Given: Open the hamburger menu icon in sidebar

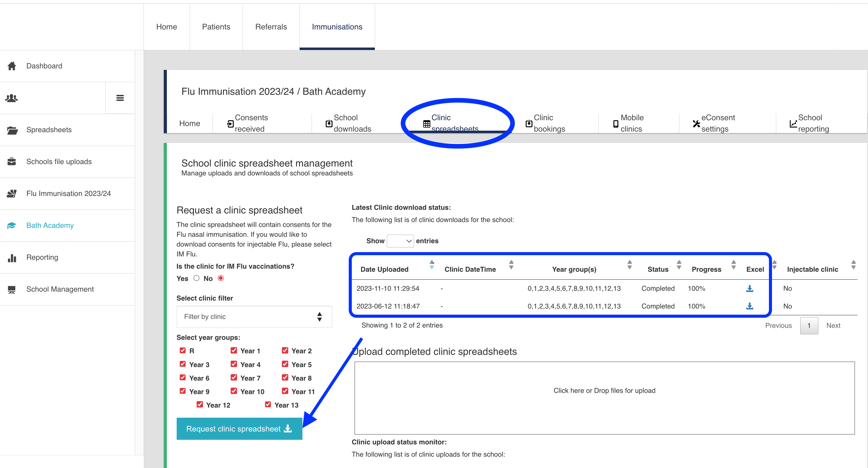Looking at the screenshot, I should pyautogui.click(x=120, y=98).
